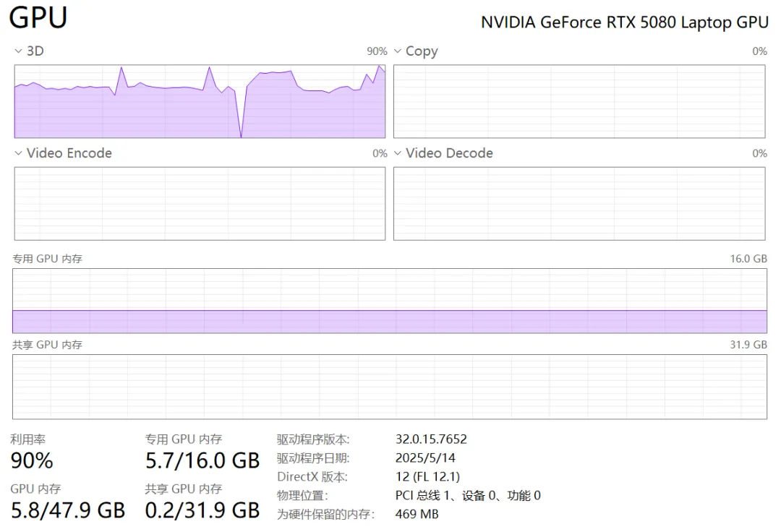The width and height of the screenshot is (781, 532).
Task: Click the Video Decode graph area
Action: pyautogui.click(x=579, y=203)
